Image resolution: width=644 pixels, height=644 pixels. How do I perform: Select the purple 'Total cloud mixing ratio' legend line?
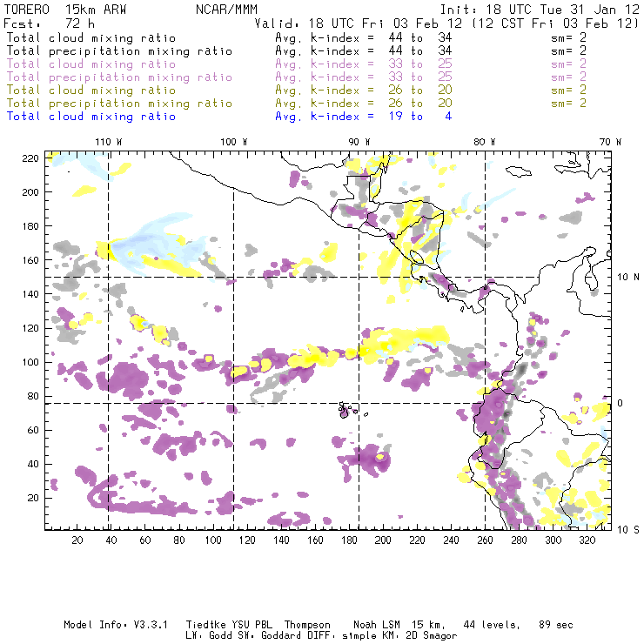(x=91, y=64)
